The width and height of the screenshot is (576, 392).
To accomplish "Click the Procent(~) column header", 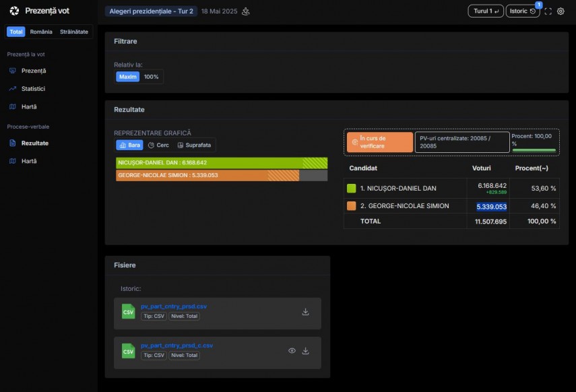I will tap(532, 168).
